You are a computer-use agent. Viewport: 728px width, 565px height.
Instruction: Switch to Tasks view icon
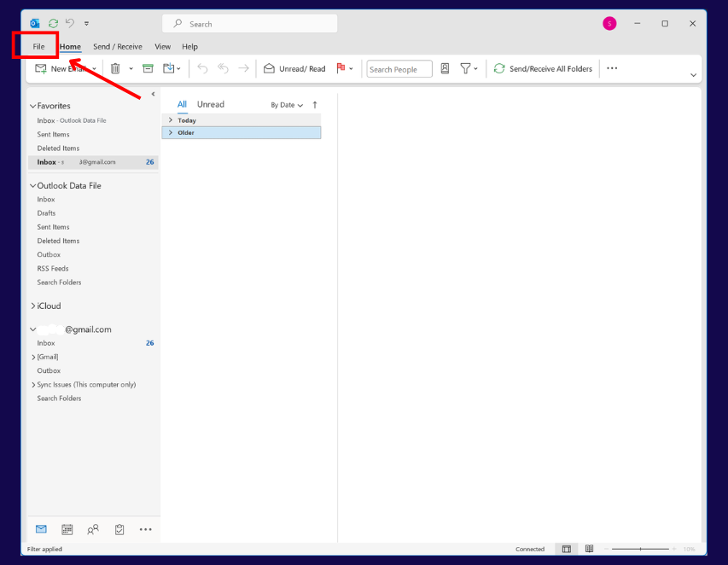[x=119, y=529]
